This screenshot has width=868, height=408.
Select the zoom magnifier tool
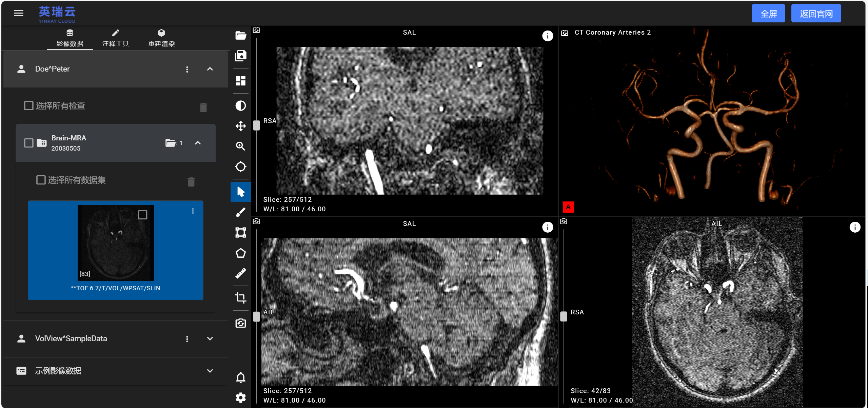click(x=241, y=146)
